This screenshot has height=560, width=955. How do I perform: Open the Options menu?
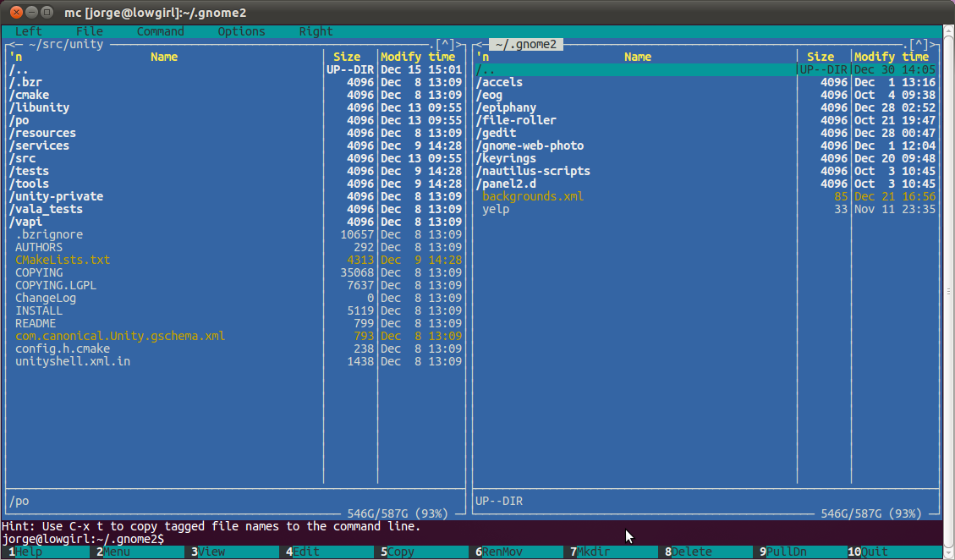pyautogui.click(x=241, y=31)
